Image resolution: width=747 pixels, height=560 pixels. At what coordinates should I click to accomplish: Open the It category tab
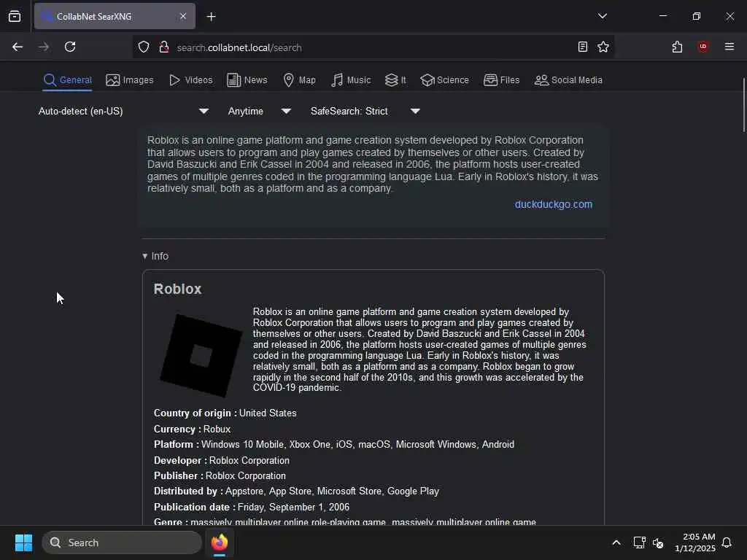tap(395, 80)
